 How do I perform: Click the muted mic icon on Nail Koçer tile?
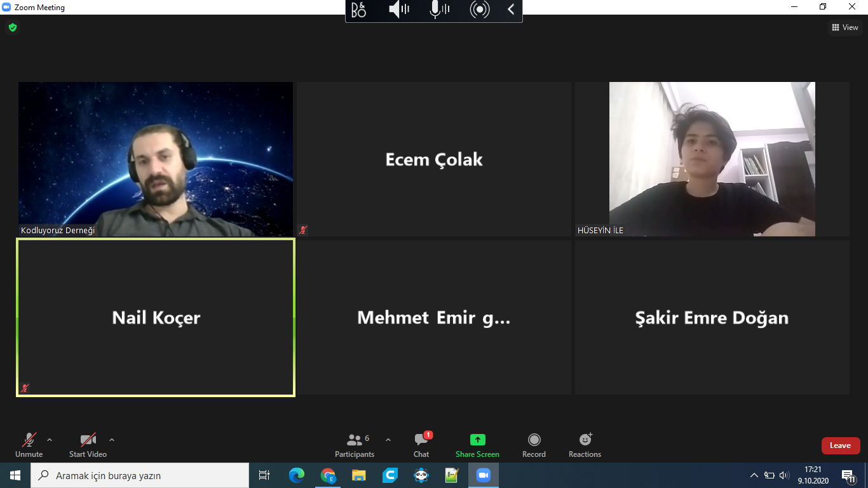(x=25, y=388)
